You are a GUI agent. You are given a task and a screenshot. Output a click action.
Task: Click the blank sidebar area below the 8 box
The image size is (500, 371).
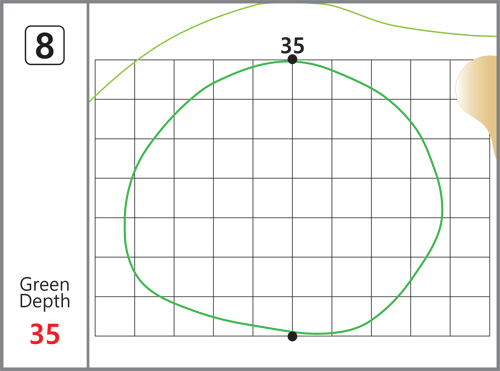(x=45, y=167)
